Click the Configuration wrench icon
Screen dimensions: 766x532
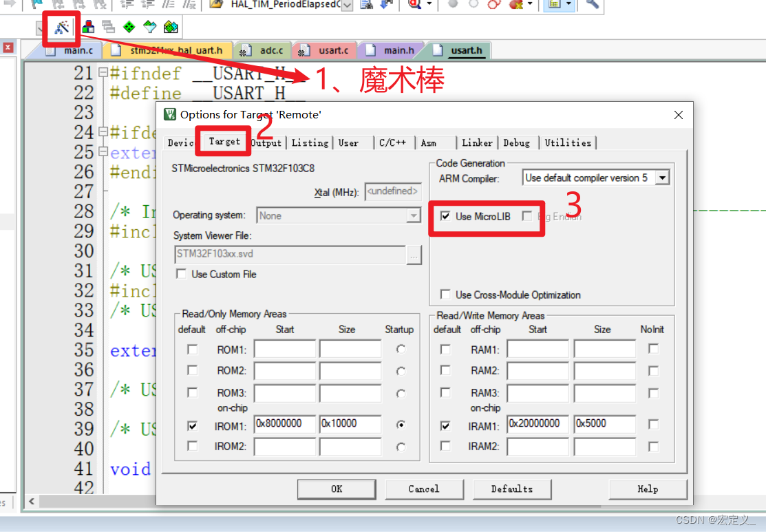click(593, 7)
